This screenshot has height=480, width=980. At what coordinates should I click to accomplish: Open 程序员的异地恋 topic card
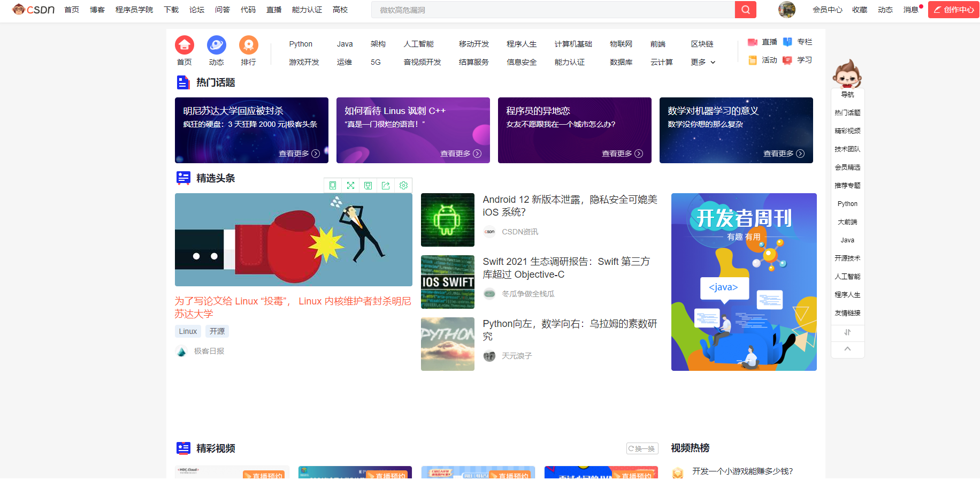pyautogui.click(x=575, y=130)
